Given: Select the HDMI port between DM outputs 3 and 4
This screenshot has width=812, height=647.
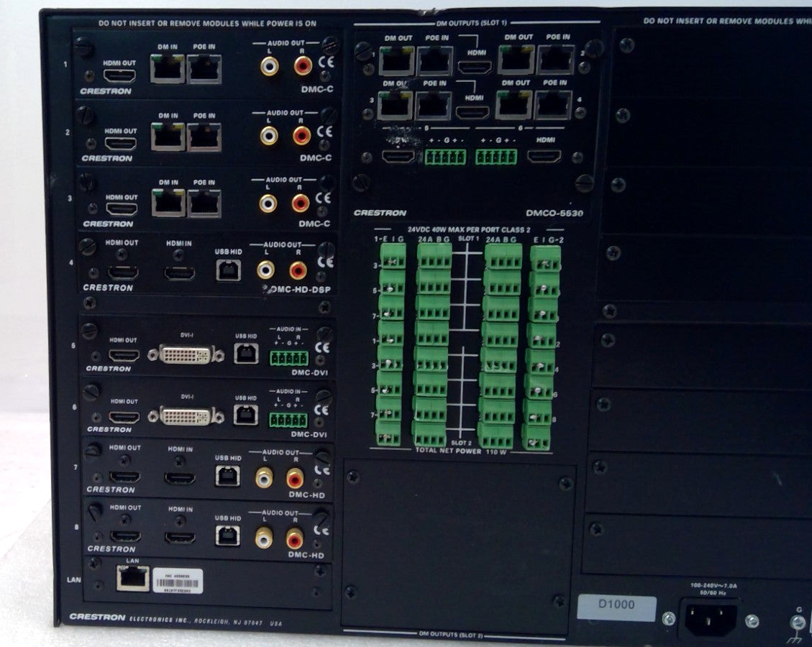Looking at the screenshot, I should [x=473, y=112].
